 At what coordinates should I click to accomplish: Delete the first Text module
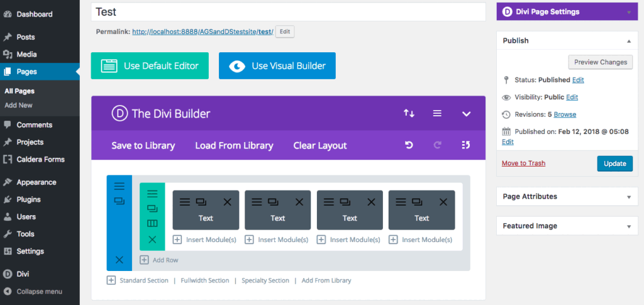click(x=227, y=202)
